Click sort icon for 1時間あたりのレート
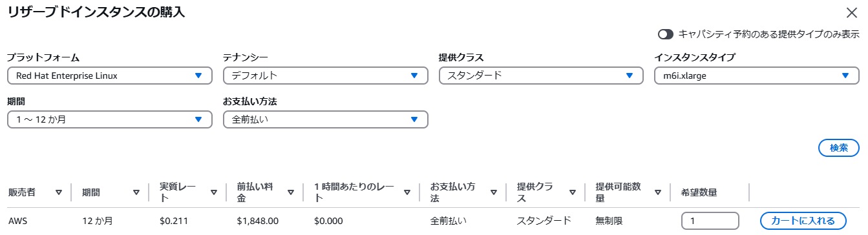The width and height of the screenshot is (868, 235). (407, 192)
